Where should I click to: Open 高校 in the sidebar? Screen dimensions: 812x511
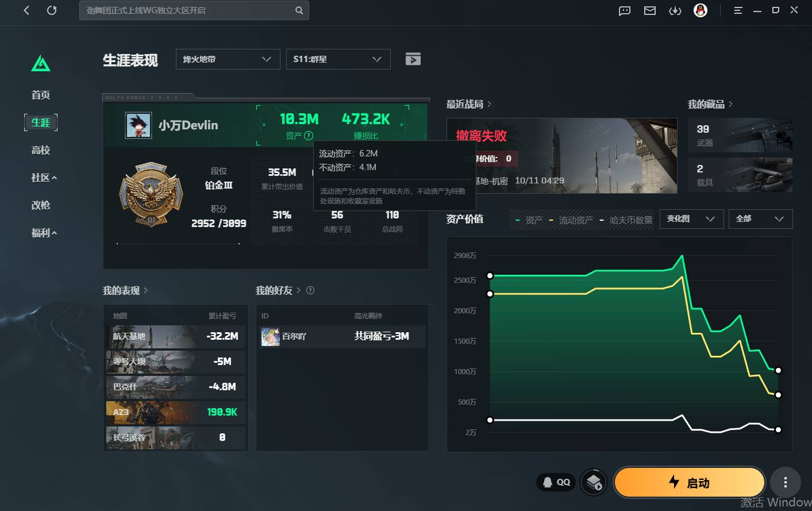[x=41, y=150]
